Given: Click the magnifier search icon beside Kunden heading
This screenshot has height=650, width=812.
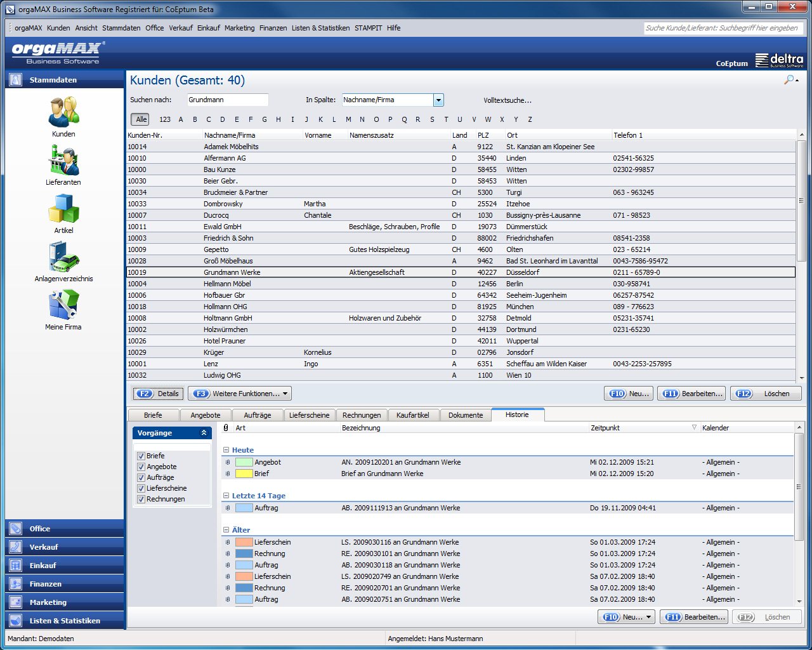Looking at the screenshot, I should 790,80.
